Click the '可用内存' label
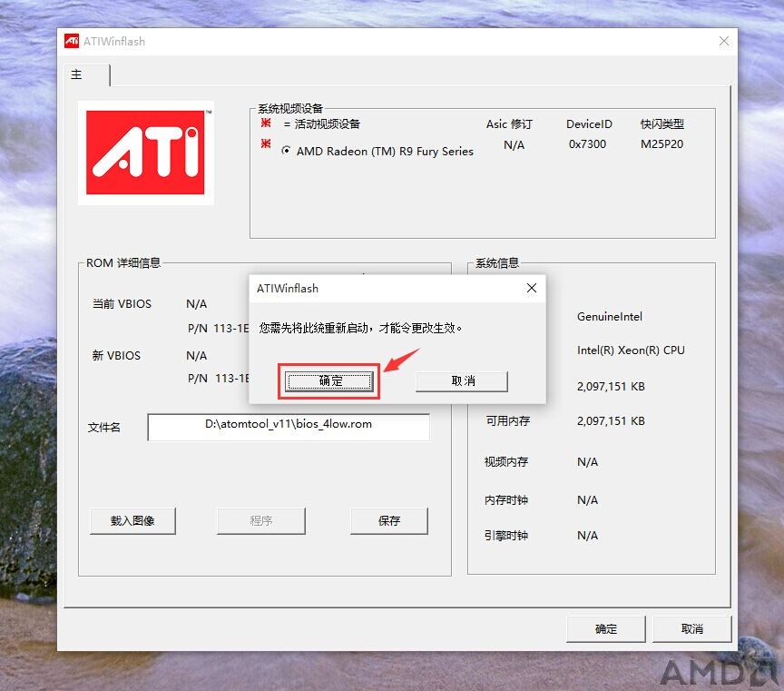This screenshot has width=784, height=691. [x=508, y=421]
